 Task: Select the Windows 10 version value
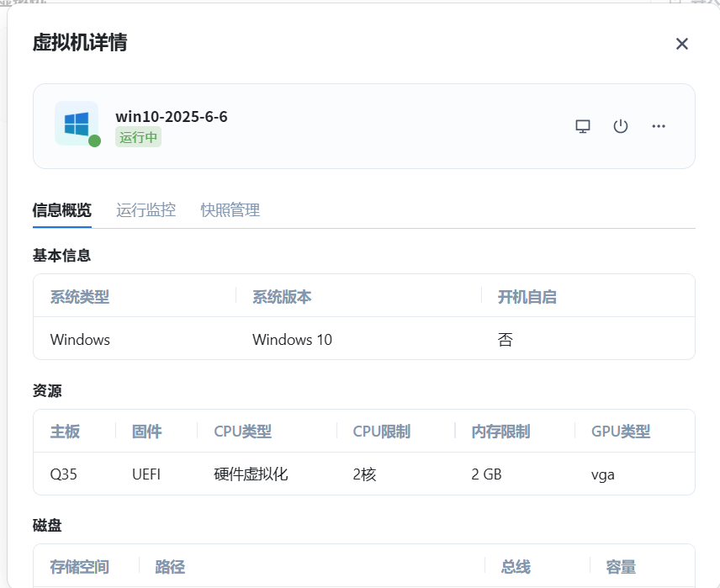292,340
